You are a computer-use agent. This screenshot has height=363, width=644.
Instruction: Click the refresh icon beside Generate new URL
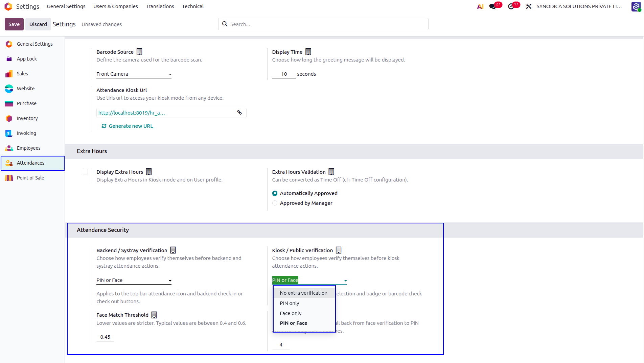point(104,126)
